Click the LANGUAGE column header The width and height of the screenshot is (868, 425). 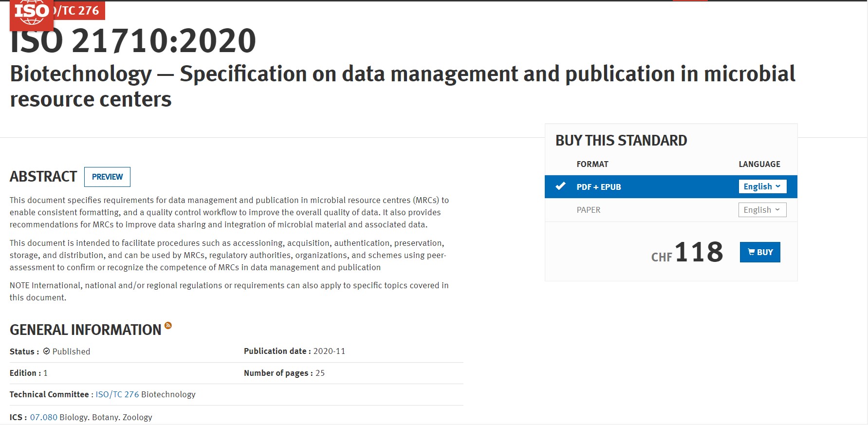click(x=759, y=164)
